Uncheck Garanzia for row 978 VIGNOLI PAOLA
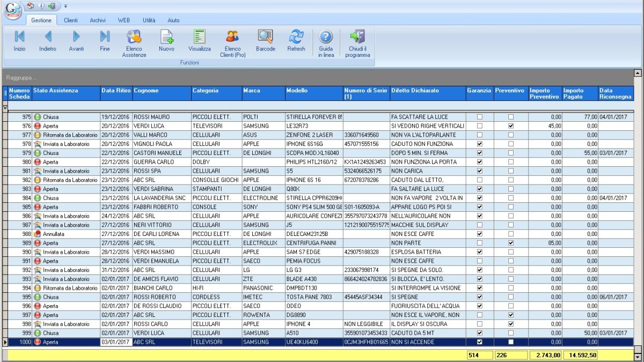 click(480, 144)
